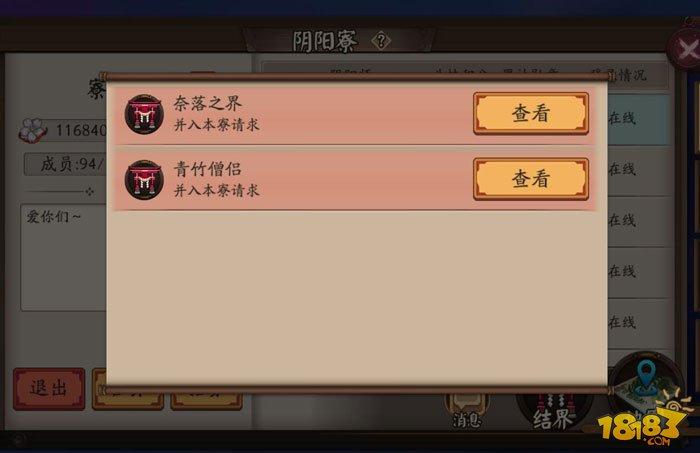
Task: Select the 青竹僧侣 merge request row
Action: (355, 179)
